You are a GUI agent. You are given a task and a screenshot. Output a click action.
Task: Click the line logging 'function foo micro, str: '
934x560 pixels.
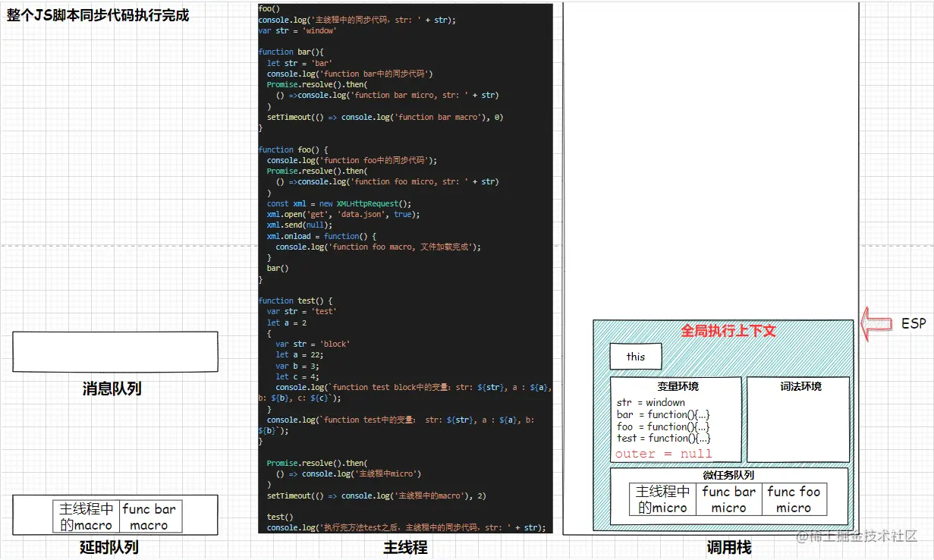click(387, 182)
